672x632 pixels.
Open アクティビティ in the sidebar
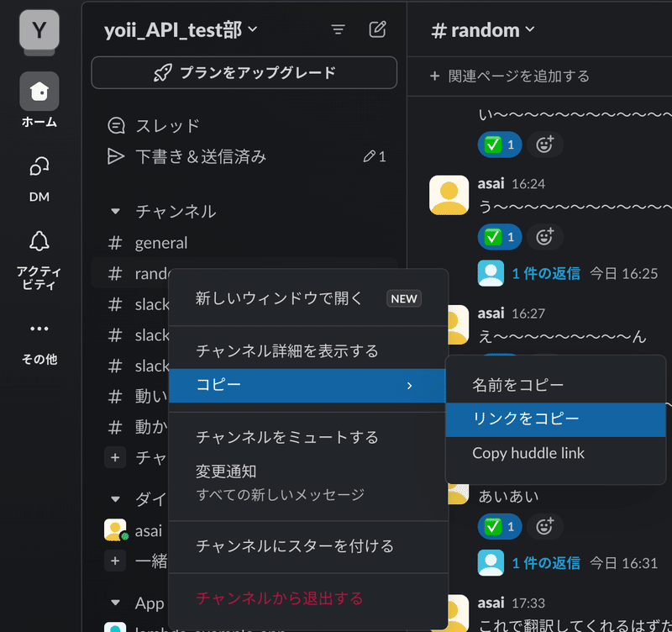click(39, 244)
